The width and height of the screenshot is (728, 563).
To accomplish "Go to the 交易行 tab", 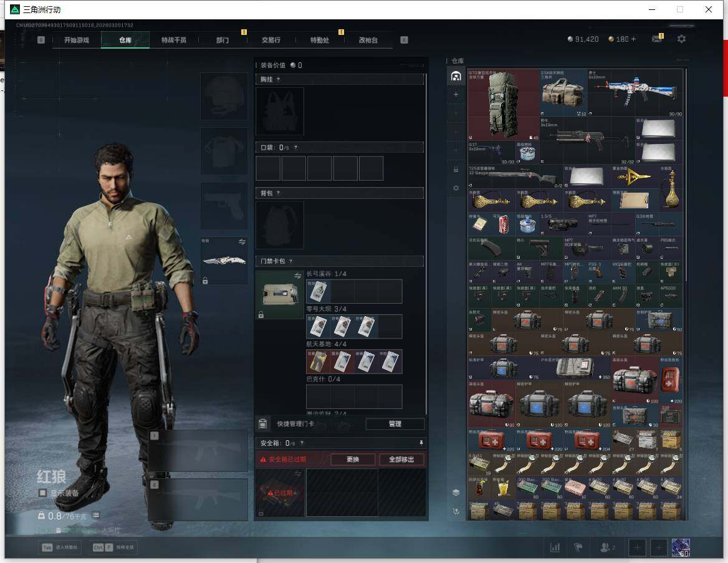I will 271,40.
